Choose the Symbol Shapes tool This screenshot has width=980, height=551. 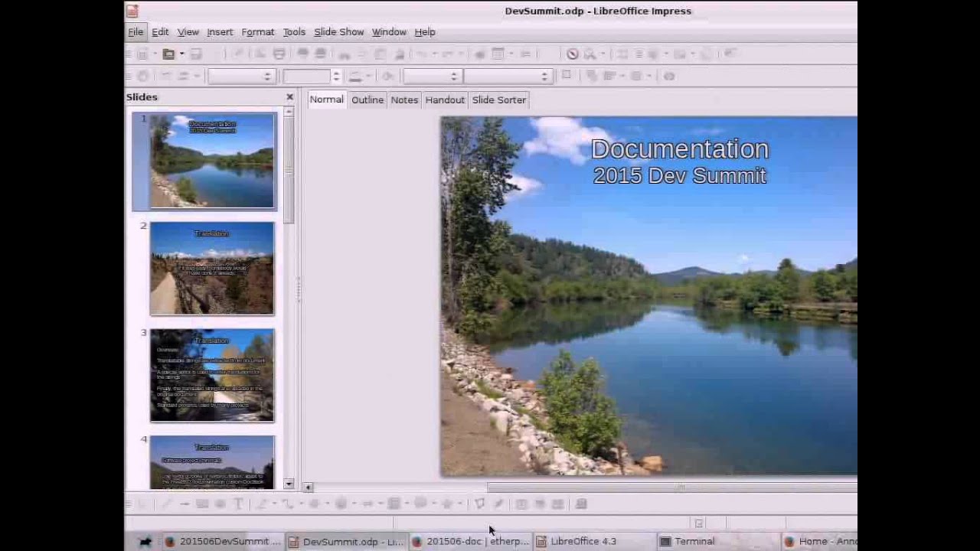point(341,504)
